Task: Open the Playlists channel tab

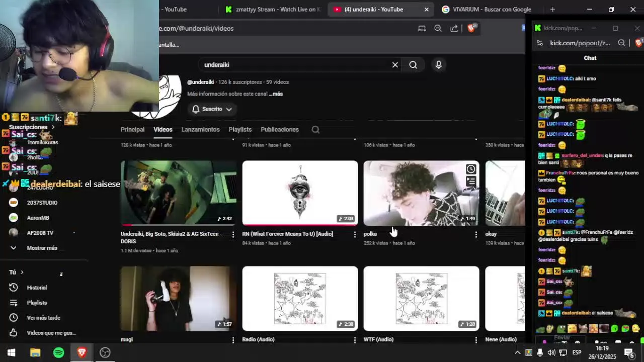Action: pos(240,130)
